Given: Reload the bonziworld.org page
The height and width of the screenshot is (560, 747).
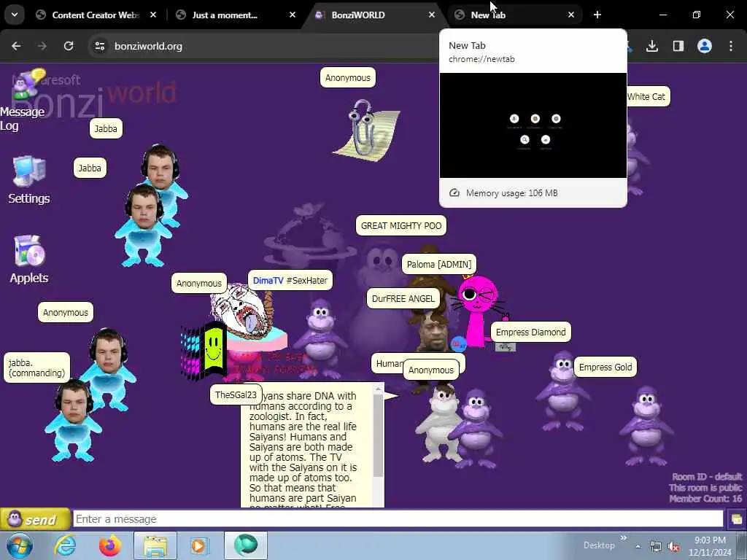Looking at the screenshot, I should [69, 46].
